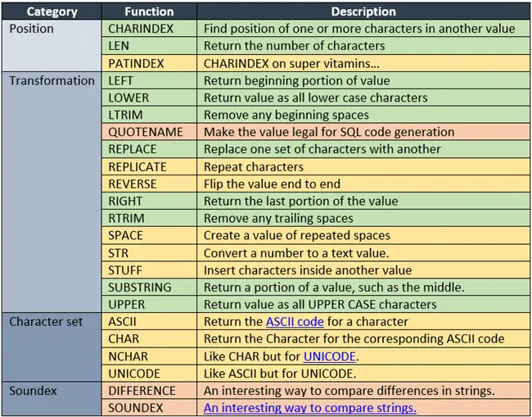Screen dimensions: 532x417
Task: Select the STUFF function cell
Action: tap(149, 270)
